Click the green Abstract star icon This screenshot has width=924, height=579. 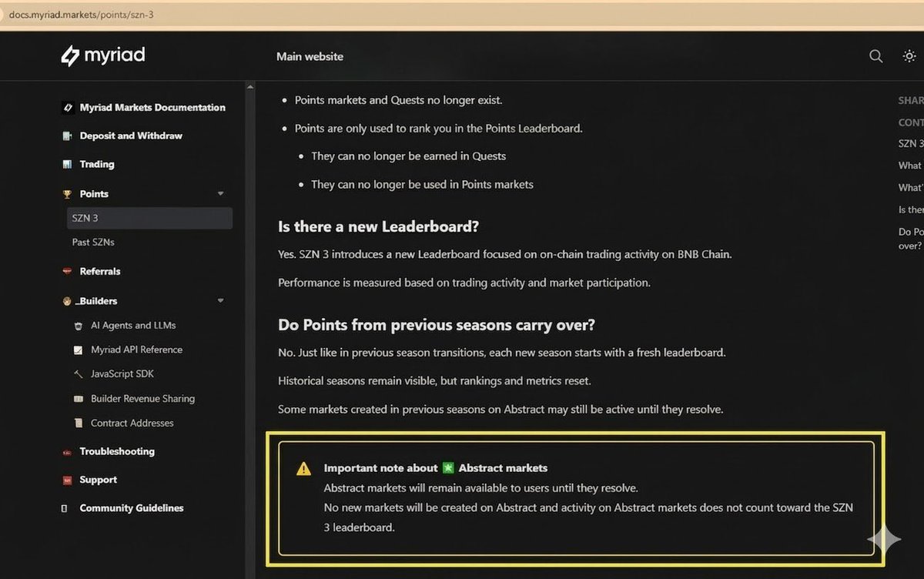(x=448, y=468)
